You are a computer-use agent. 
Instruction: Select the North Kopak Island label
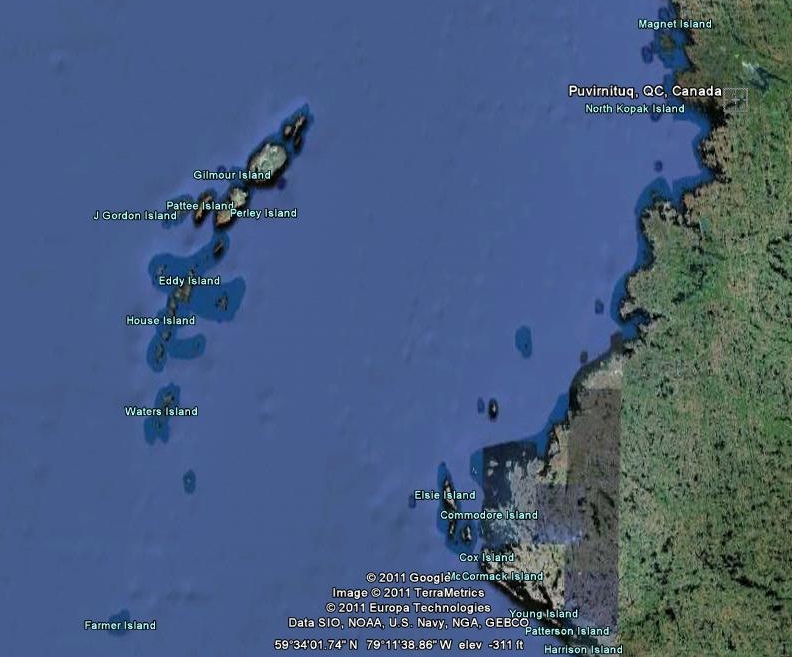click(x=635, y=109)
